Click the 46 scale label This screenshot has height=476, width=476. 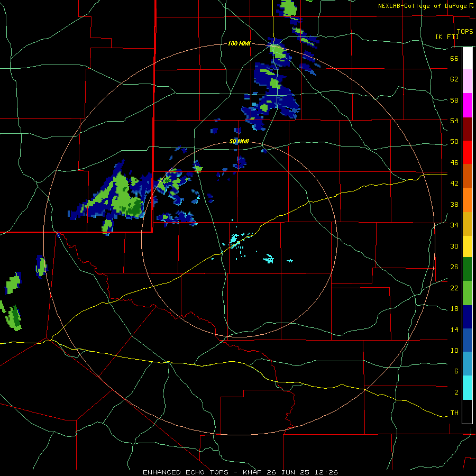pos(454,162)
